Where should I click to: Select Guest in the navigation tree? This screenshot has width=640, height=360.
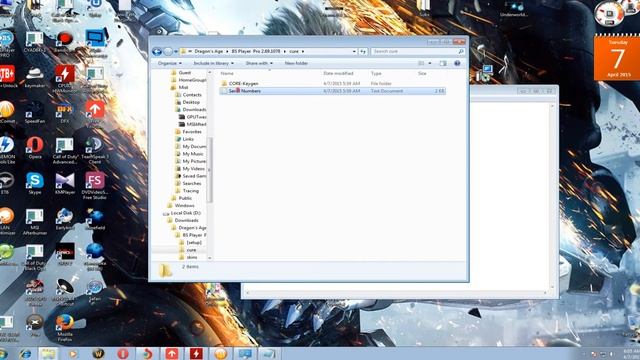184,73
